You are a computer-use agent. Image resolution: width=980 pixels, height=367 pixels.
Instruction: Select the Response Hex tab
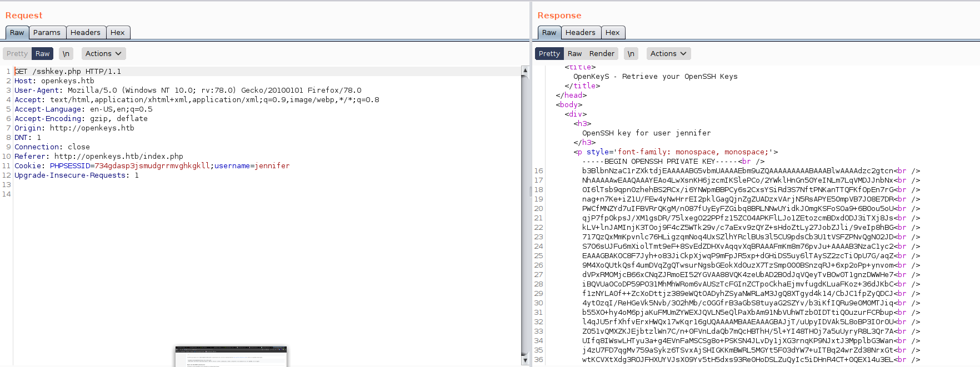pos(612,33)
